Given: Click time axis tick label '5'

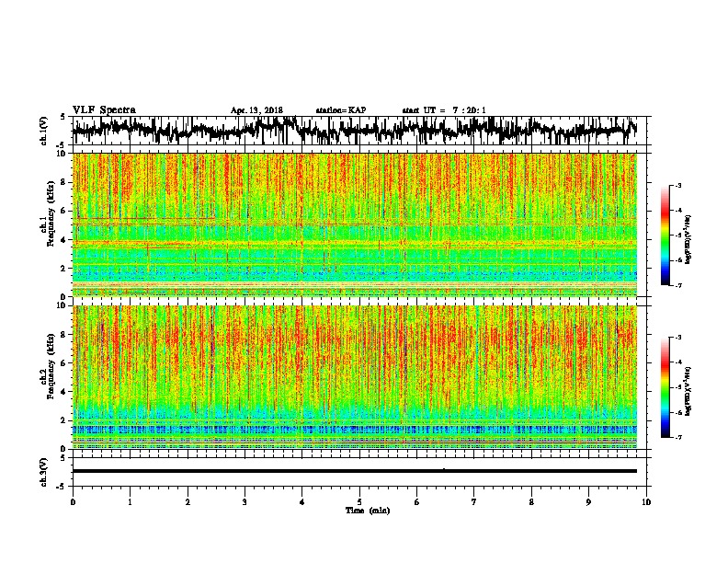Looking at the screenshot, I should [359, 502].
